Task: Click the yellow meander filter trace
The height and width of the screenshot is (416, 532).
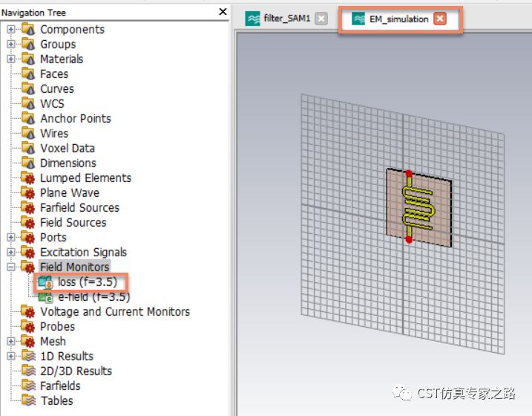Action: [x=418, y=207]
